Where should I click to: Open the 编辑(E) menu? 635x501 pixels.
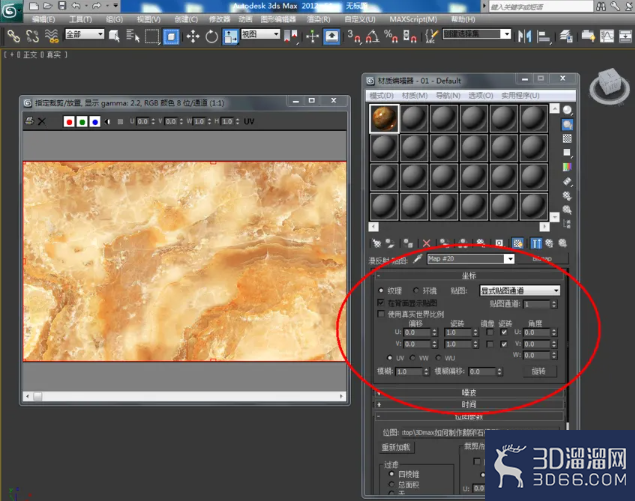[x=43, y=19]
